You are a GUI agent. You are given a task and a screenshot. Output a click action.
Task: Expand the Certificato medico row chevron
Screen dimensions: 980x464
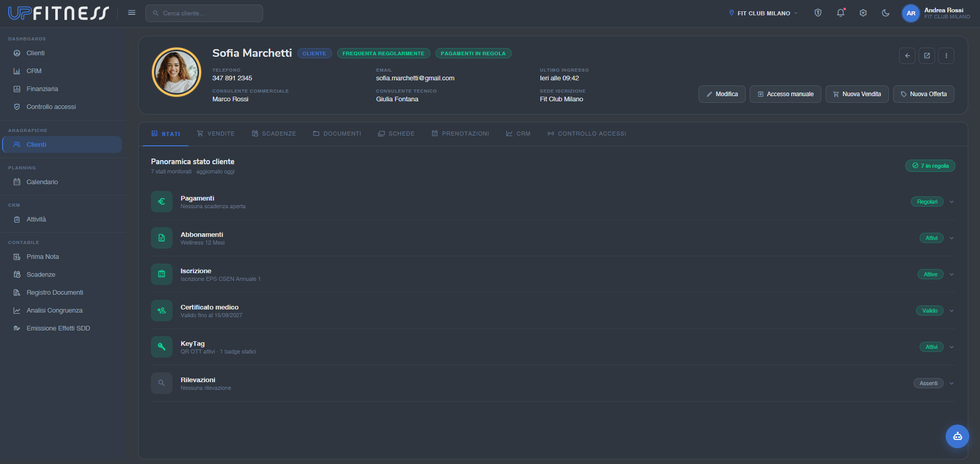(x=951, y=311)
